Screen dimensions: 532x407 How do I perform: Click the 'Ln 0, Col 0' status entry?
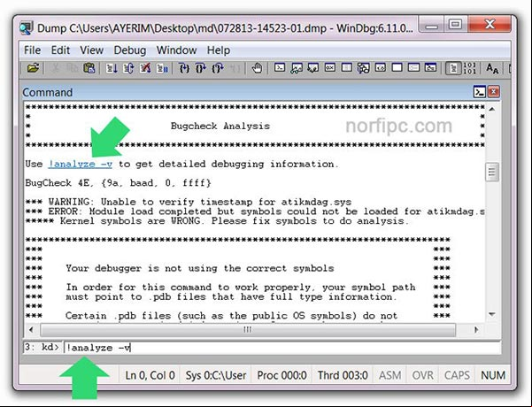tap(150, 375)
